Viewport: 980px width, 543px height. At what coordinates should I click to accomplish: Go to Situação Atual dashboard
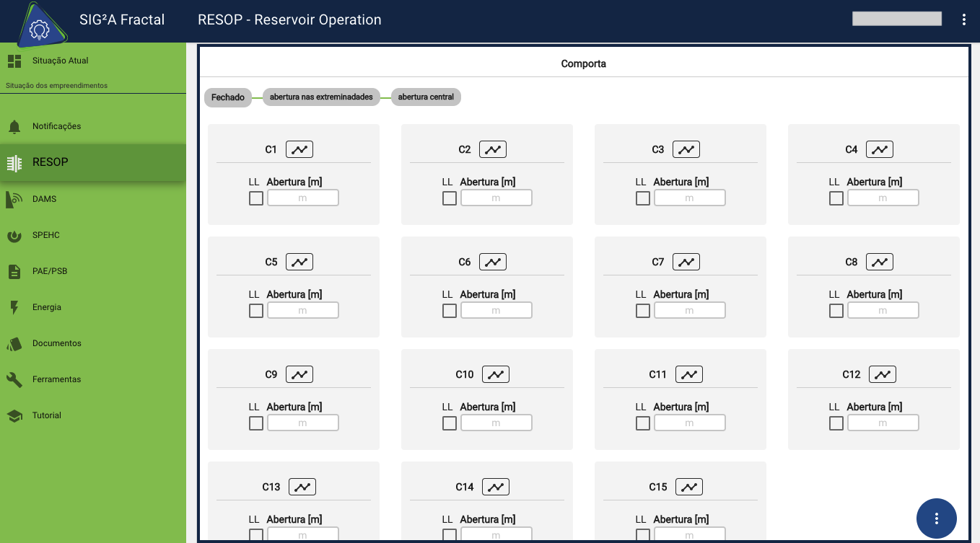[x=60, y=61]
